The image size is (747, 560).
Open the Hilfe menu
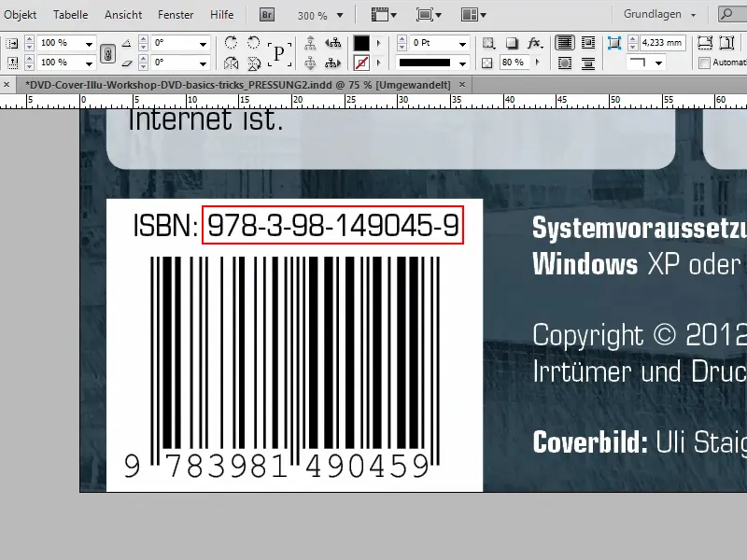221,15
